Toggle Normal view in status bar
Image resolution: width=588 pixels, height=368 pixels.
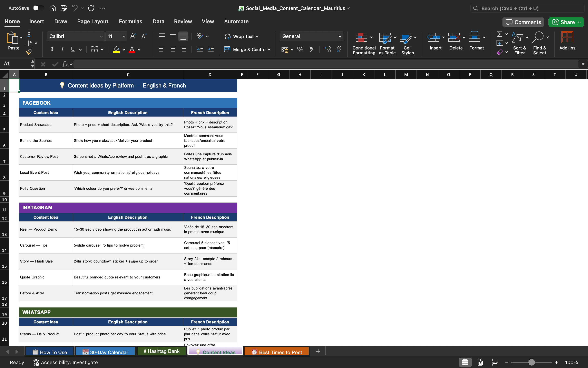click(465, 362)
